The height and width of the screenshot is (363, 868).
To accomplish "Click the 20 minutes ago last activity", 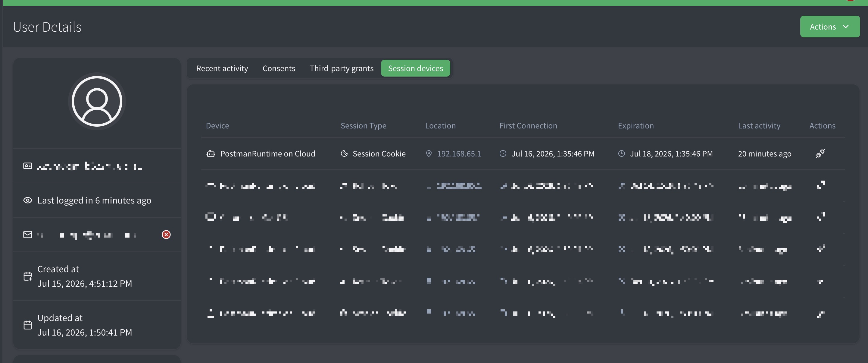I will coord(765,154).
